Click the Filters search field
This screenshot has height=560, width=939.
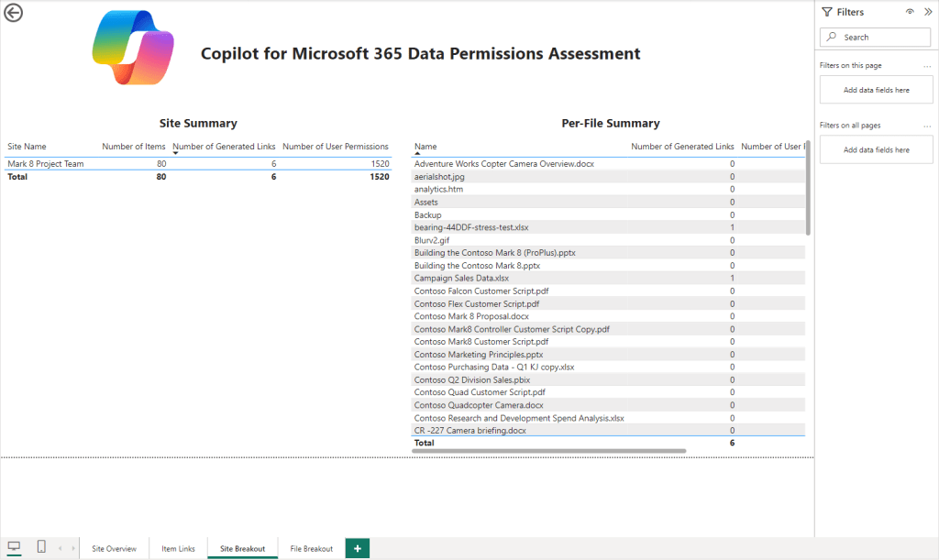(x=876, y=38)
